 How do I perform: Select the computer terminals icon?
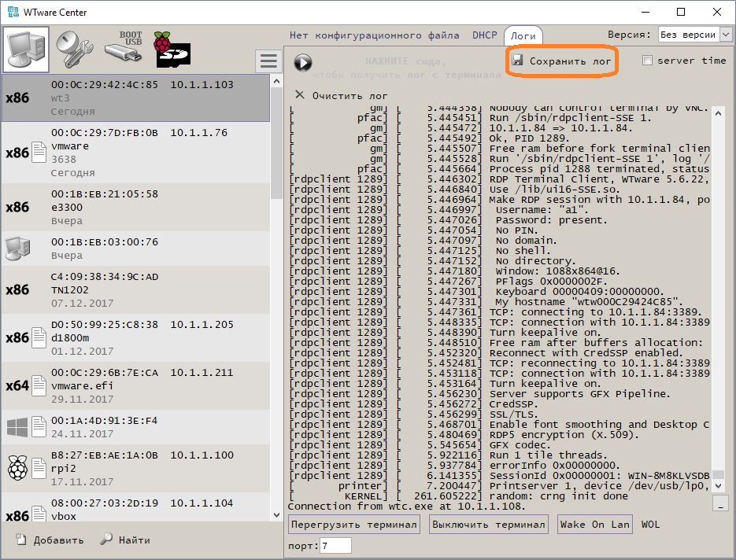coord(27,49)
